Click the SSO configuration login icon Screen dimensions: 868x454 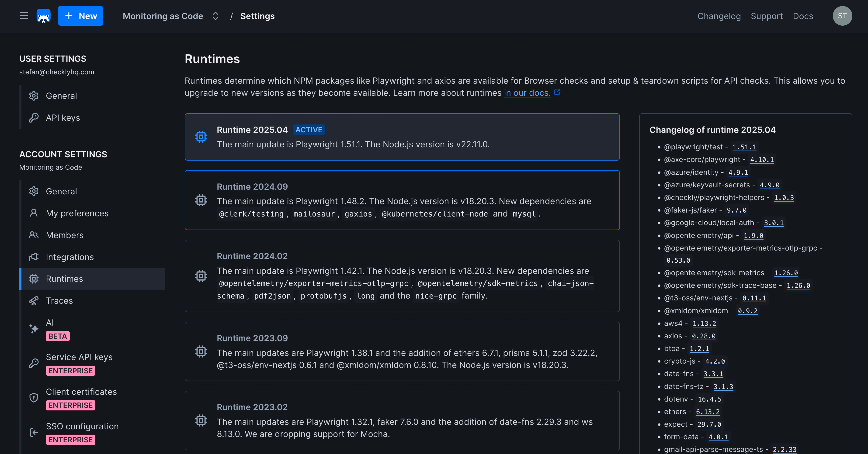pos(34,433)
